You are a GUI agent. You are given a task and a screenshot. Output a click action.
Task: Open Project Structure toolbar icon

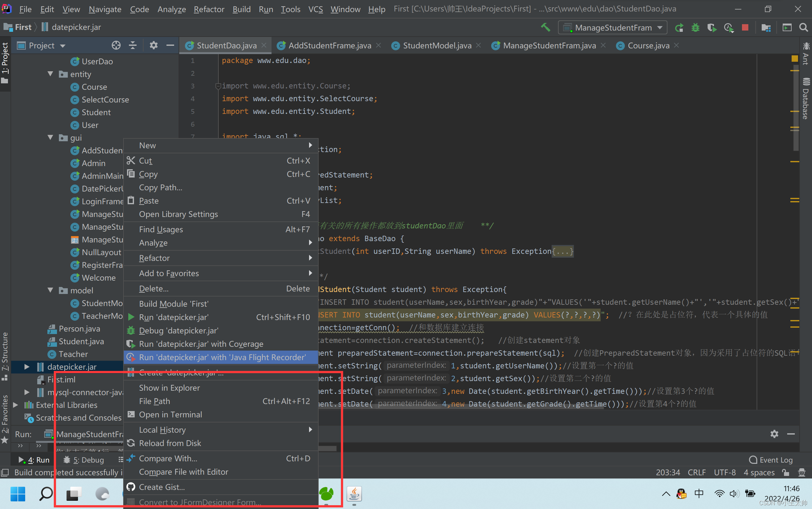point(766,28)
